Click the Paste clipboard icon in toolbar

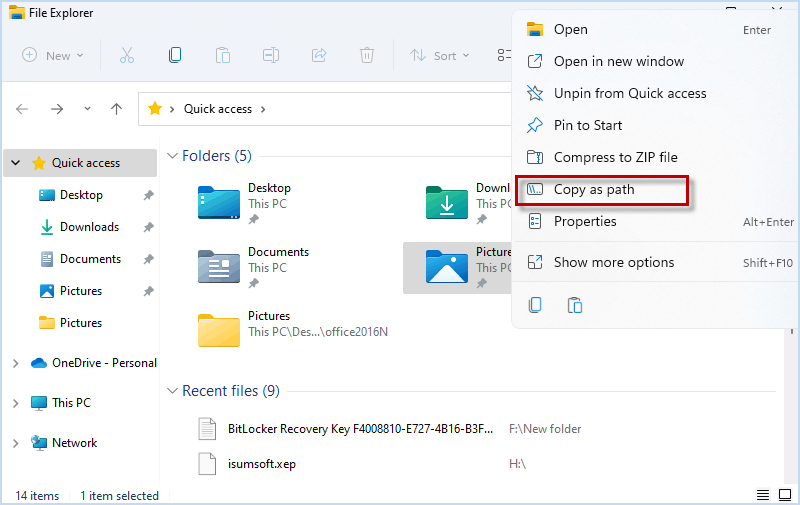coord(223,55)
